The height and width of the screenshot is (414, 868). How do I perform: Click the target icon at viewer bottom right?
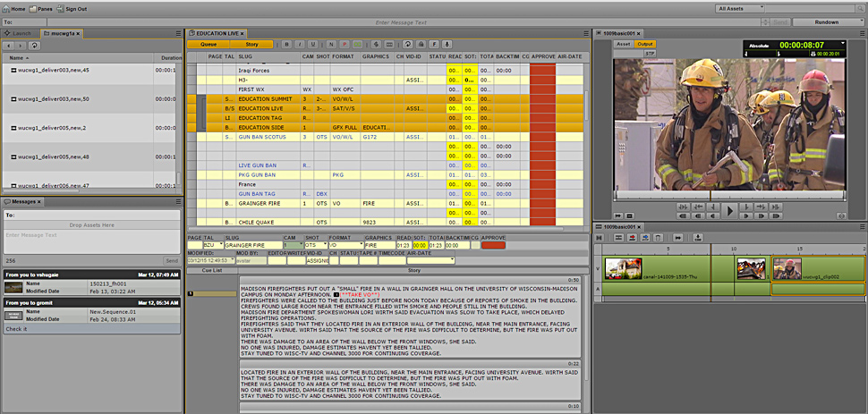(842, 215)
